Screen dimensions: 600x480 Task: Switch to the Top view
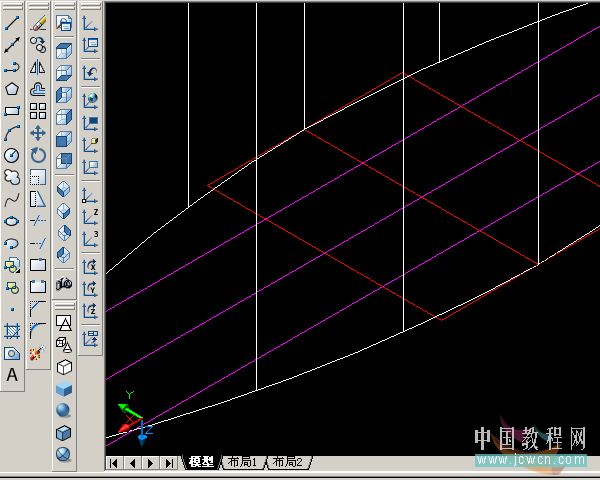pos(64,51)
